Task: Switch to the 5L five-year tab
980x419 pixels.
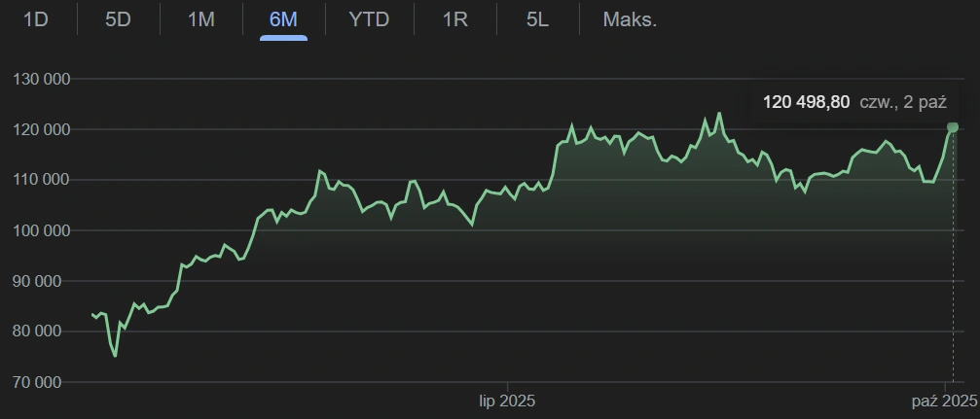Action: click(x=537, y=19)
